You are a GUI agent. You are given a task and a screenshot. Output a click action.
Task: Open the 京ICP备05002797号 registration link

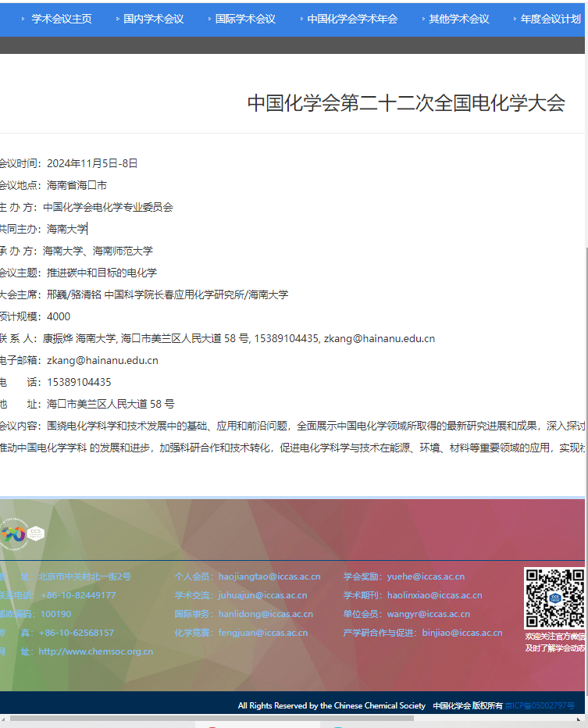(540, 705)
